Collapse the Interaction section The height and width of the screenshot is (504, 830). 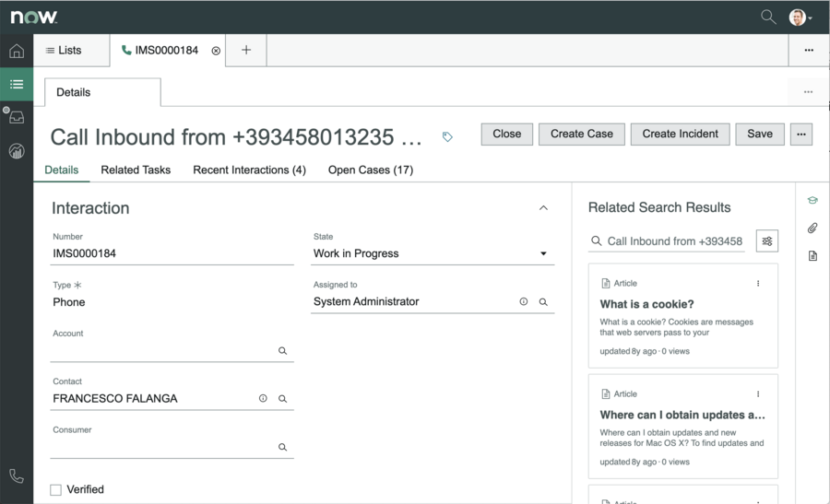click(x=543, y=208)
